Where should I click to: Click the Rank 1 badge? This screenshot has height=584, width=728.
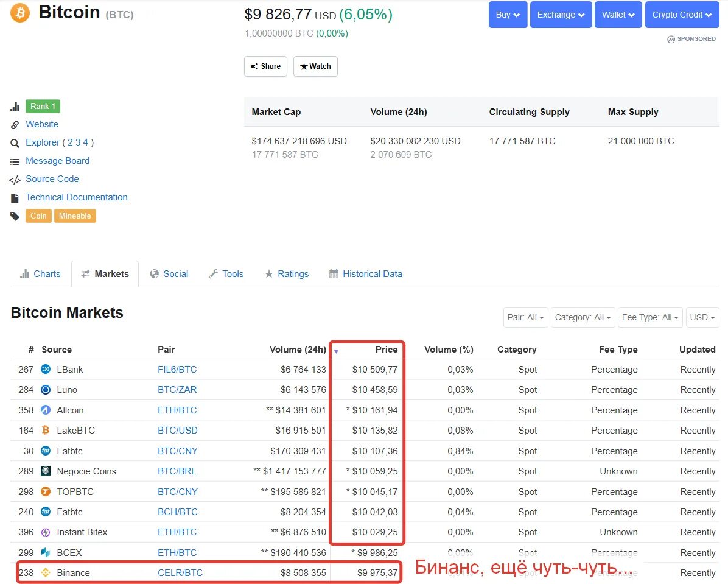pyautogui.click(x=43, y=107)
